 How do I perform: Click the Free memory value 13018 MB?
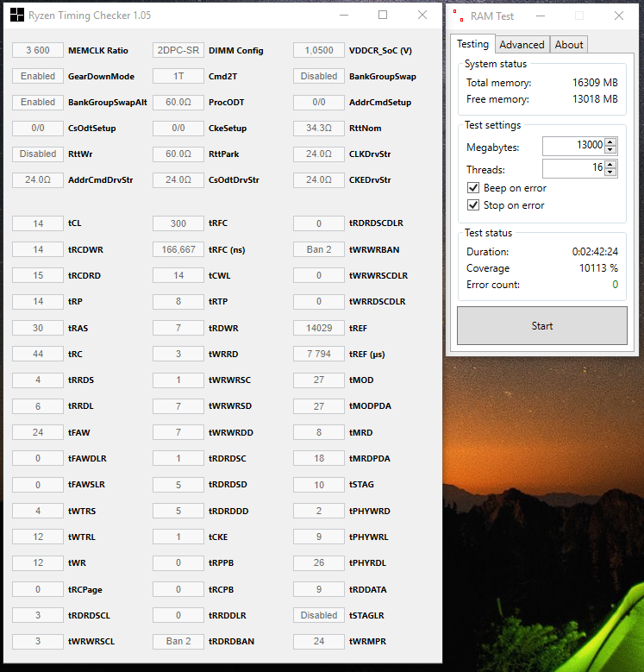coord(595,99)
